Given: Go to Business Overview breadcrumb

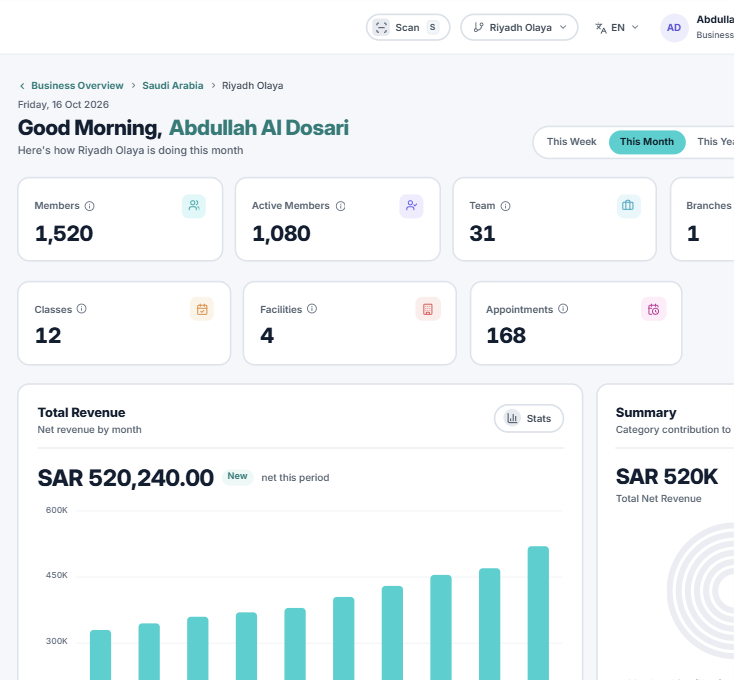Looking at the screenshot, I should (77, 86).
